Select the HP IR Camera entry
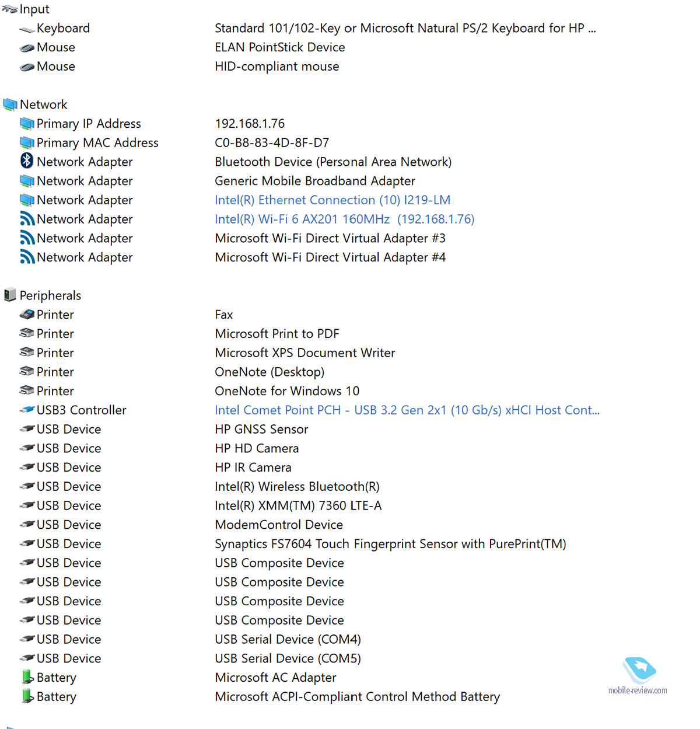 (253, 468)
